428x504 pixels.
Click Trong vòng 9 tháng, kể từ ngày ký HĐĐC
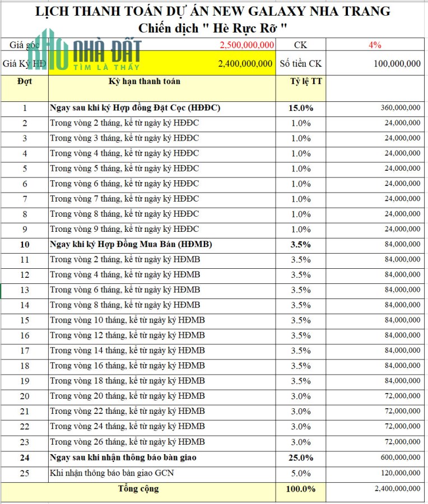124,229
